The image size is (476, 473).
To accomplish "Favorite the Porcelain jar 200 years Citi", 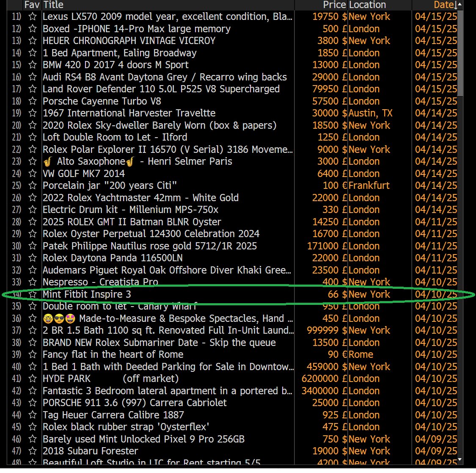I will pyautogui.click(x=33, y=185).
